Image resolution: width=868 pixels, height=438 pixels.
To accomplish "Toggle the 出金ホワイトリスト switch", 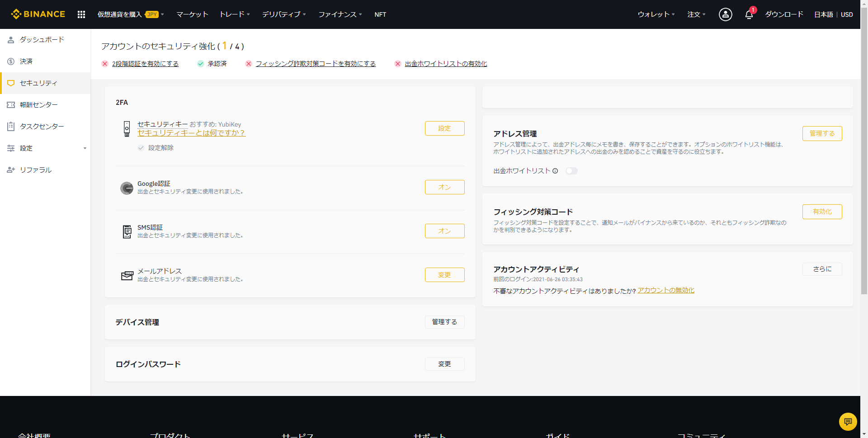I will coord(571,171).
